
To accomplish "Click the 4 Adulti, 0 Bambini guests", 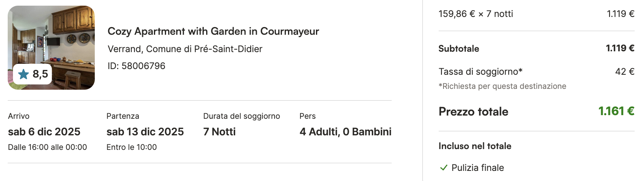I will pos(345,132).
